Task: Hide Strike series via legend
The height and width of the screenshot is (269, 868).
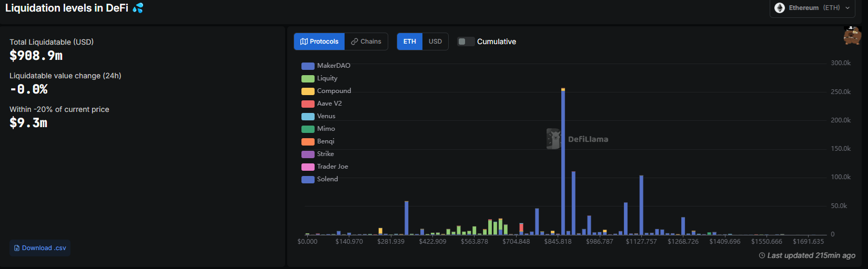Action: 318,154
